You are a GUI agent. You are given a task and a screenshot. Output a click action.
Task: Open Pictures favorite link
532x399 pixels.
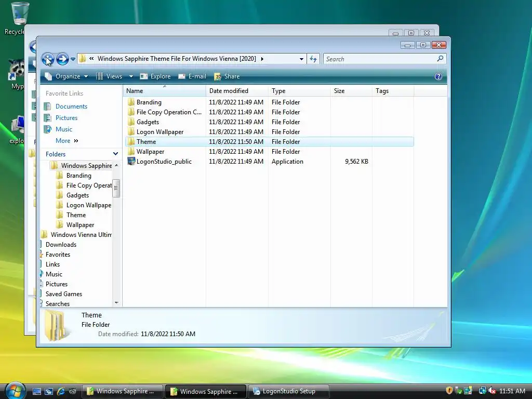click(66, 118)
